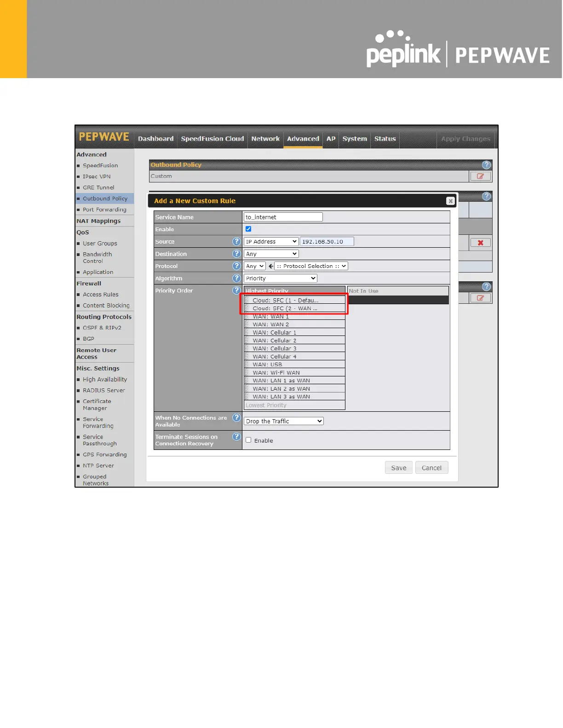This screenshot has width=563, height=728.
Task: Click the left arrow next to Protocol Selection
Action: point(270,266)
